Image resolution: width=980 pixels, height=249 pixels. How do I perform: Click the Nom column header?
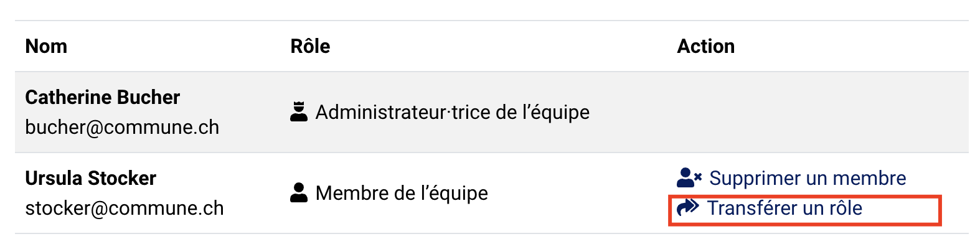[x=46, y=46]
